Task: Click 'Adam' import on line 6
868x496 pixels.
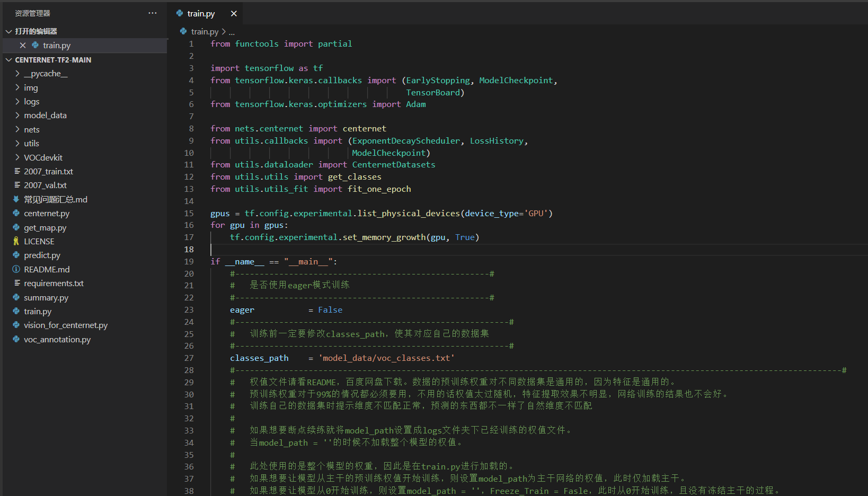Action: coord(416,104)
